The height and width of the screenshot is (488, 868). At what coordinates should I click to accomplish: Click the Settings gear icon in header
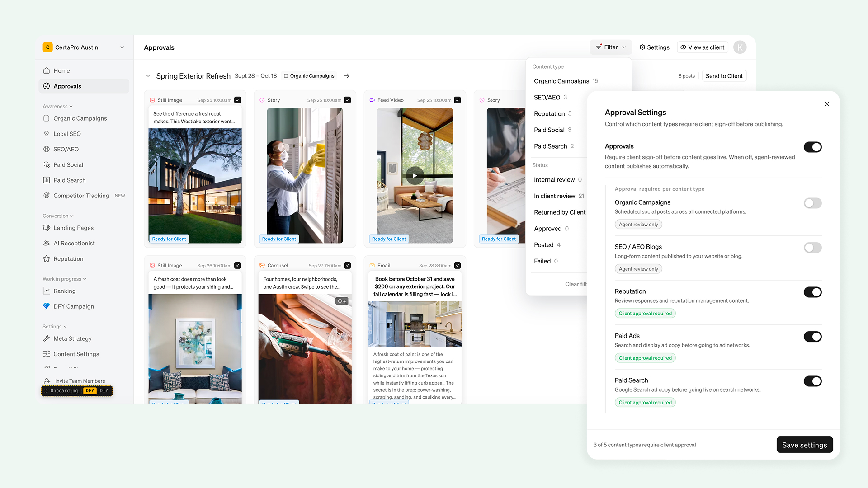click(x=642, y=47)
